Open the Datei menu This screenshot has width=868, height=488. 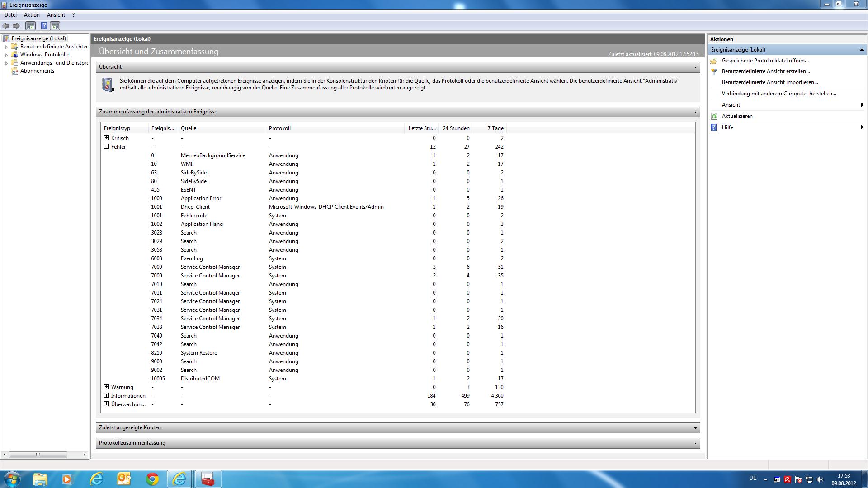pyautogui.click(x=10, y=15)
